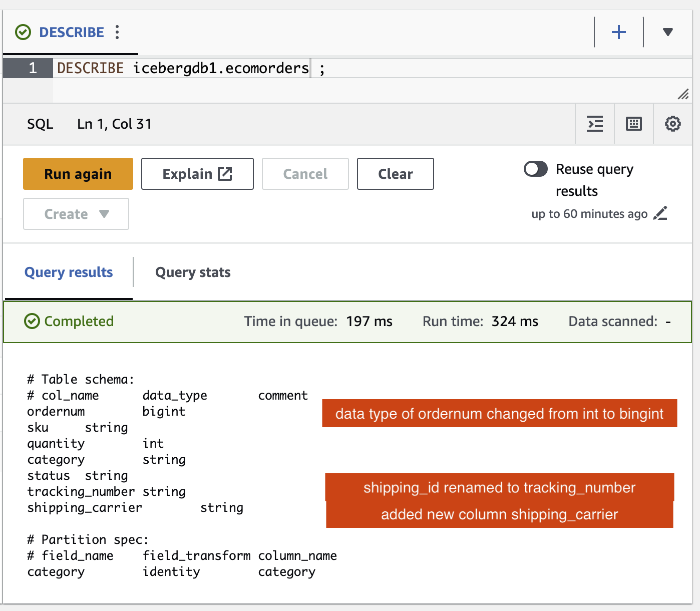700x611 pixels.
Task: Toggle Reuse query results switch
Action: click(536, 169)
